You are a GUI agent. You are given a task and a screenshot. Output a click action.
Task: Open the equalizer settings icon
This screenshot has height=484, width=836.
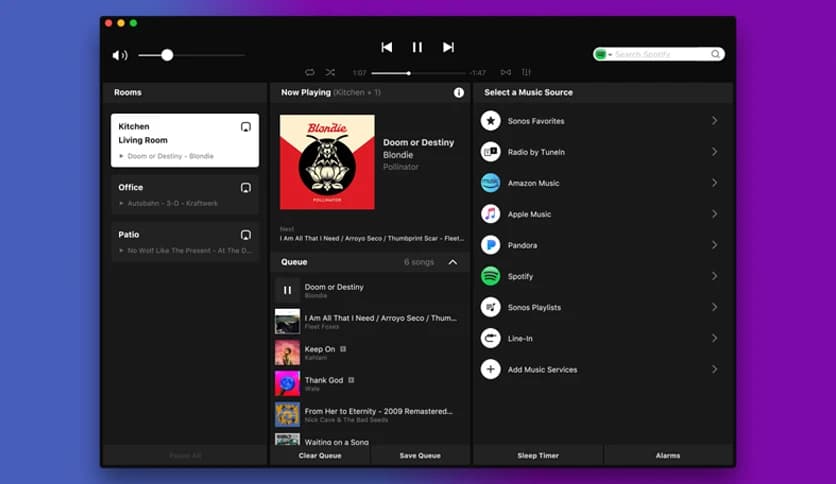coord(526,72)
